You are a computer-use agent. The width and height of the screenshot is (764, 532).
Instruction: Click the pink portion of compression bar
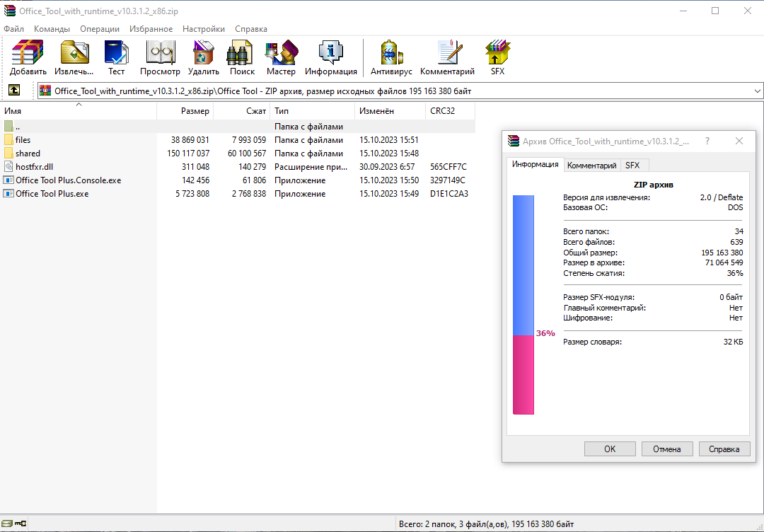click(x=523, y=375)
